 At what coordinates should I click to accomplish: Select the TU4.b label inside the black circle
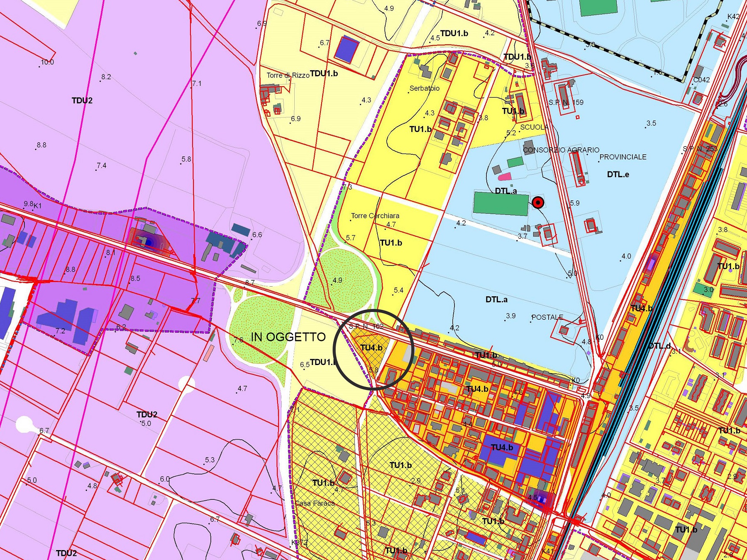[x=371, y=348]
